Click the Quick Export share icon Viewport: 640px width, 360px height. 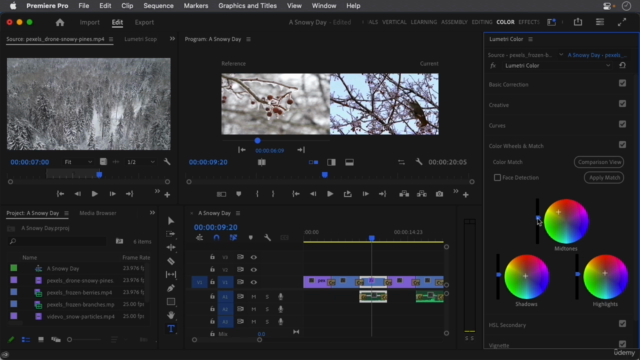tap(578, 22)
